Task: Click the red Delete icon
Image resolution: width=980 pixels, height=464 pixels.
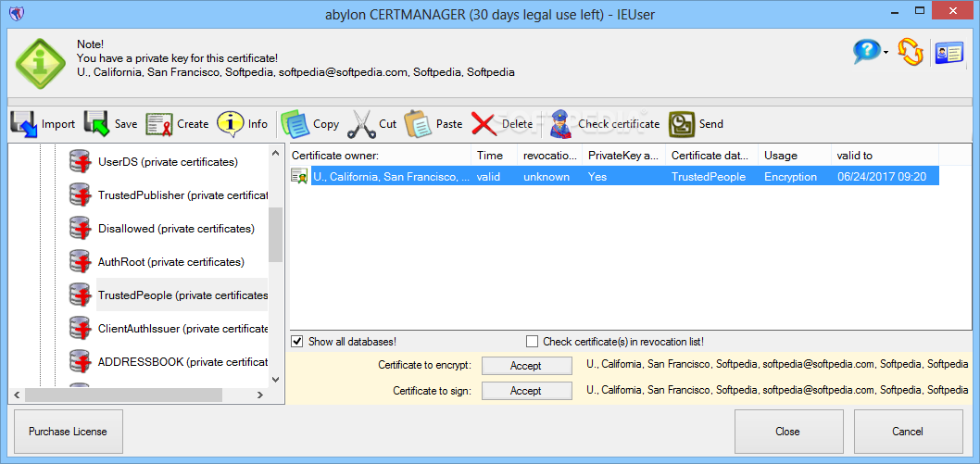Action: tap(484, 124)
